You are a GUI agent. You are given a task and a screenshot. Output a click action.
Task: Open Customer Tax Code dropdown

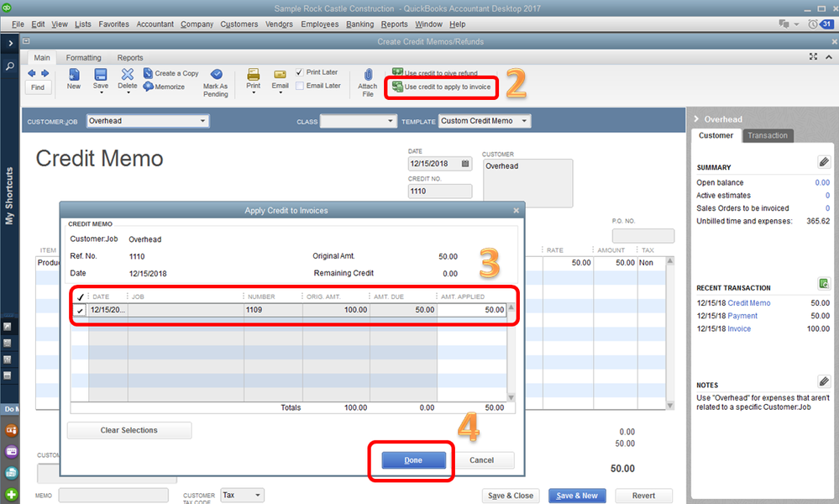[257, 496]
